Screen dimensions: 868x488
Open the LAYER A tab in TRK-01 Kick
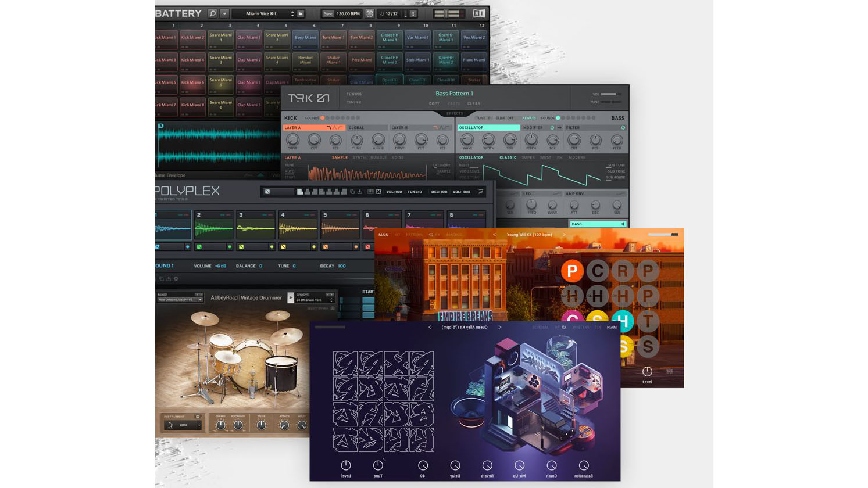(314, 128)
